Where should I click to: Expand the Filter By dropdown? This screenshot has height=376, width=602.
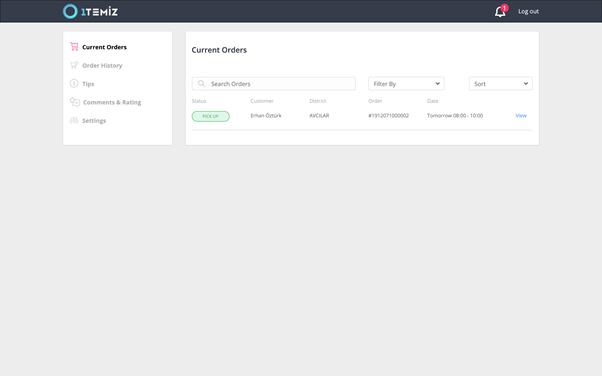pyautogui.click(x=406, y=84)
